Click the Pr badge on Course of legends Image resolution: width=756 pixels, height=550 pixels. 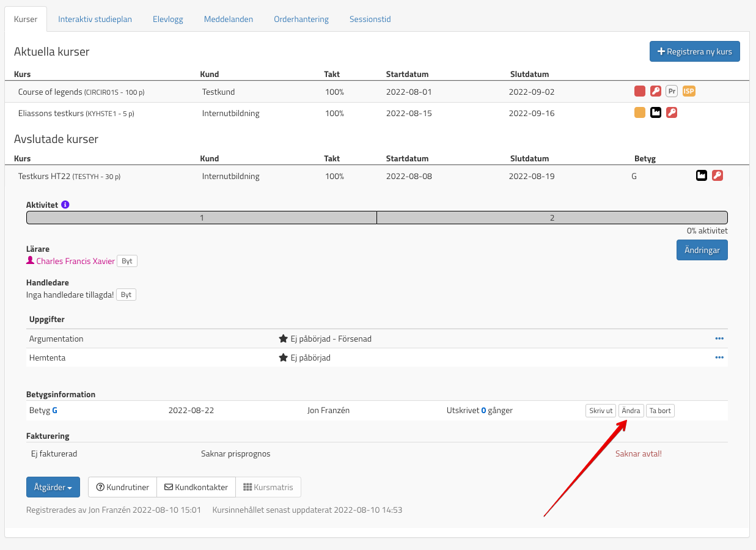672,92
